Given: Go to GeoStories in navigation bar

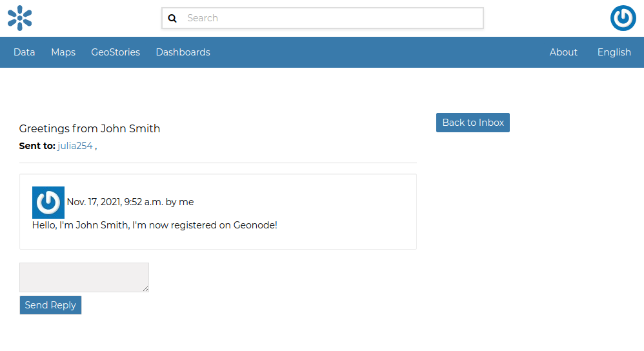Looking at the screenshot, I should click(116, 52).
